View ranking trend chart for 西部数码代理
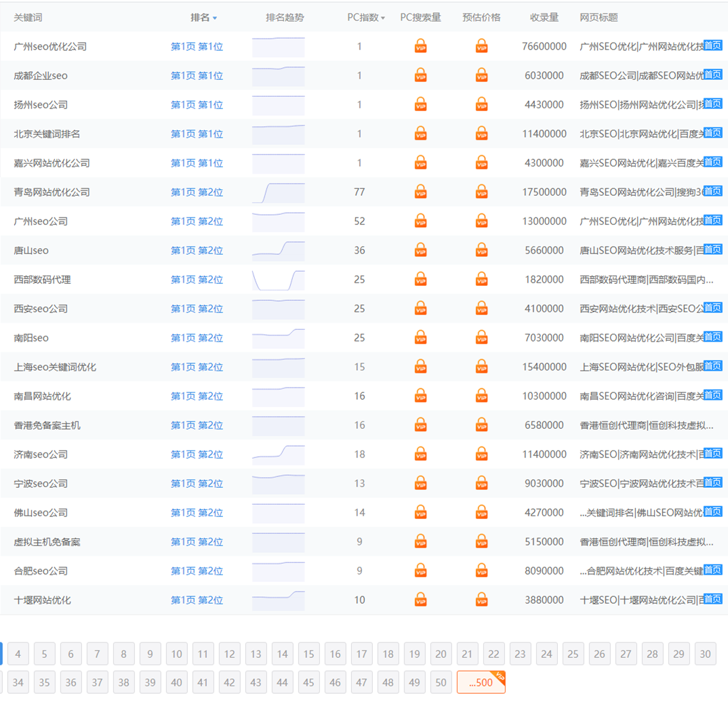The image size is (728, 702). [x=278, y=280]
